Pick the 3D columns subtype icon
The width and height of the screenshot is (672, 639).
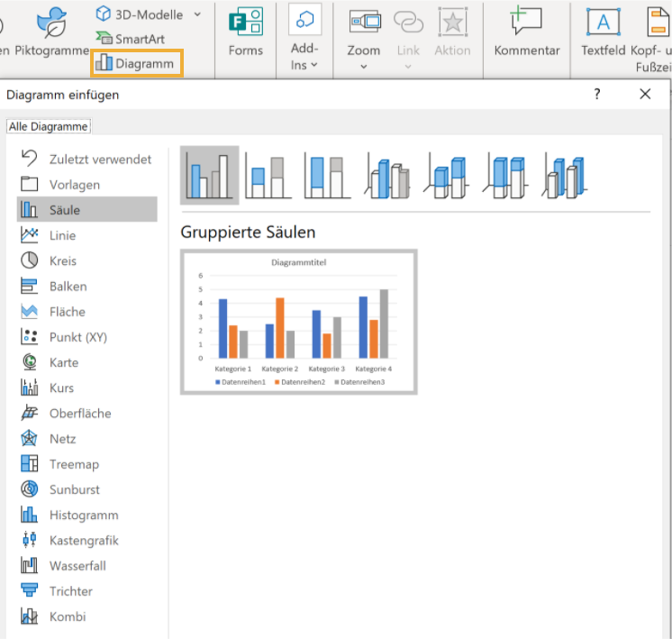(x=565, y=177)
